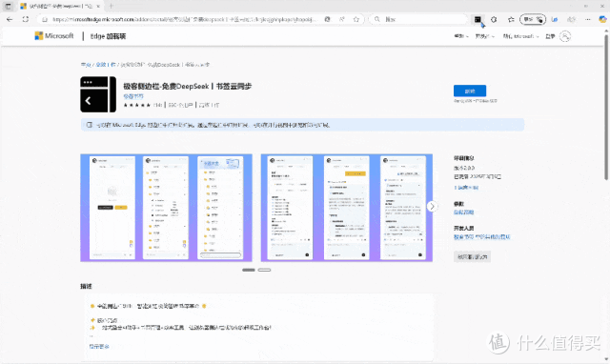Image resolution: width=610 pixels, height=364 pixels.
Task: Click the browser back arrow
Action: click(x=10, y=19)
